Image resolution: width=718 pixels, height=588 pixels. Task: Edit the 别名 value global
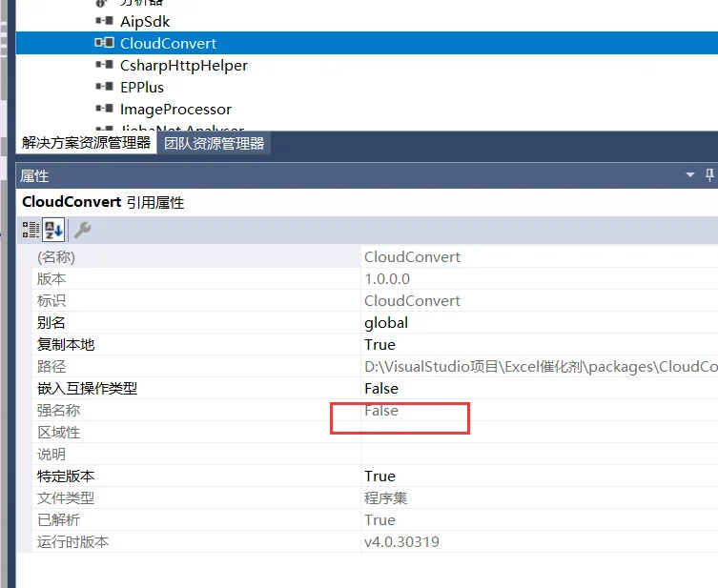(x=386, y=323)
